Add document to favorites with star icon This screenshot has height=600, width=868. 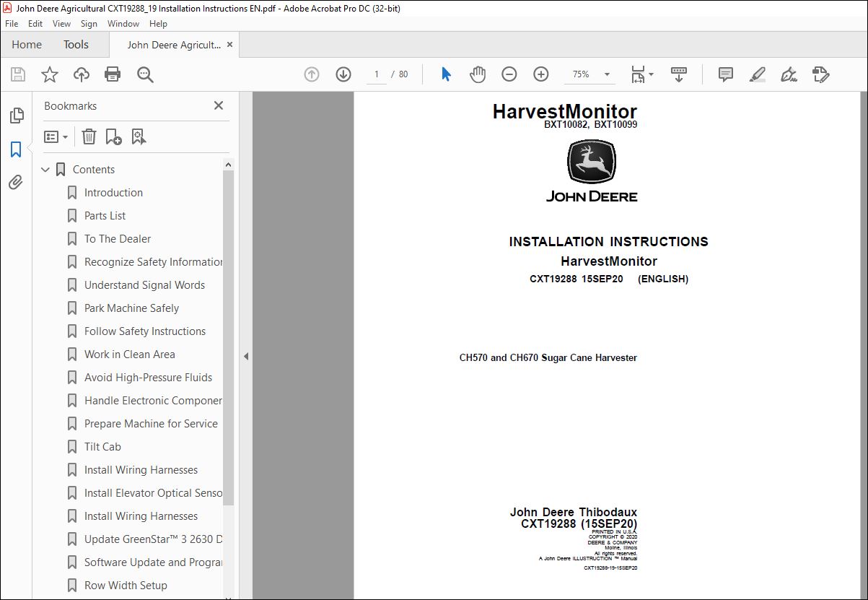49,74
